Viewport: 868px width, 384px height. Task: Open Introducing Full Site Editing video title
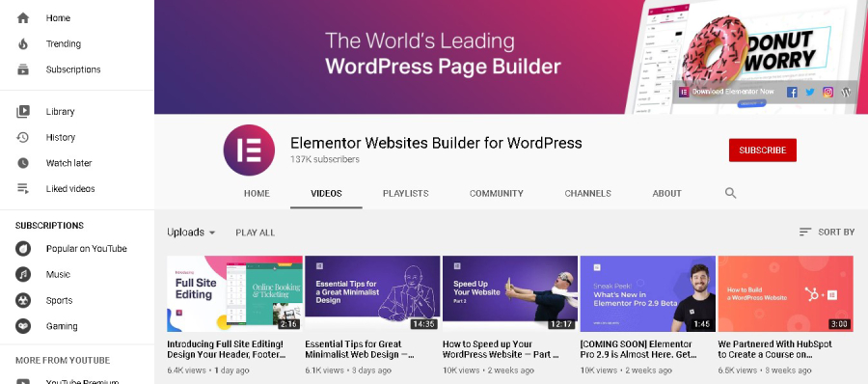click(x=226, y=349)
